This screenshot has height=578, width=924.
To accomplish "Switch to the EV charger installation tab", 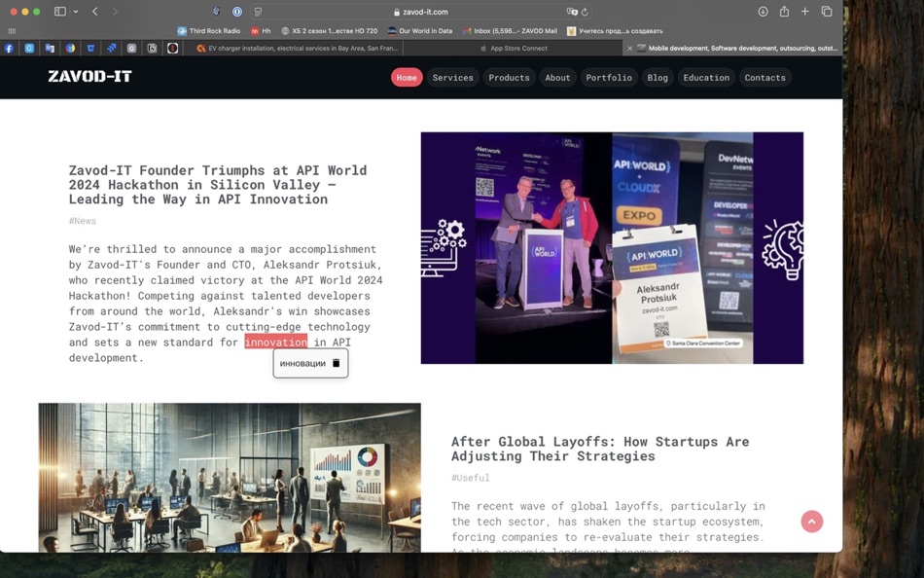I will pyautogui.click(x=297, y=49).
